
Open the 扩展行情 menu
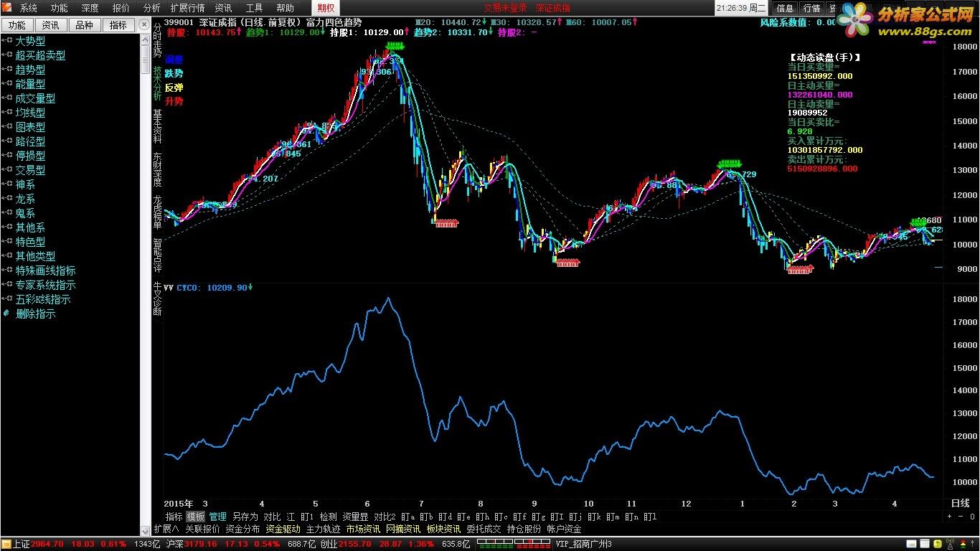point(187,8)
